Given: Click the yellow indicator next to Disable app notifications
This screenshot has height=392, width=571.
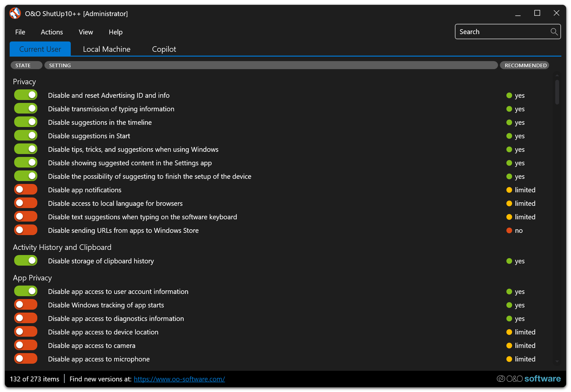Looking at the screenshot, I should click(509, 190).
